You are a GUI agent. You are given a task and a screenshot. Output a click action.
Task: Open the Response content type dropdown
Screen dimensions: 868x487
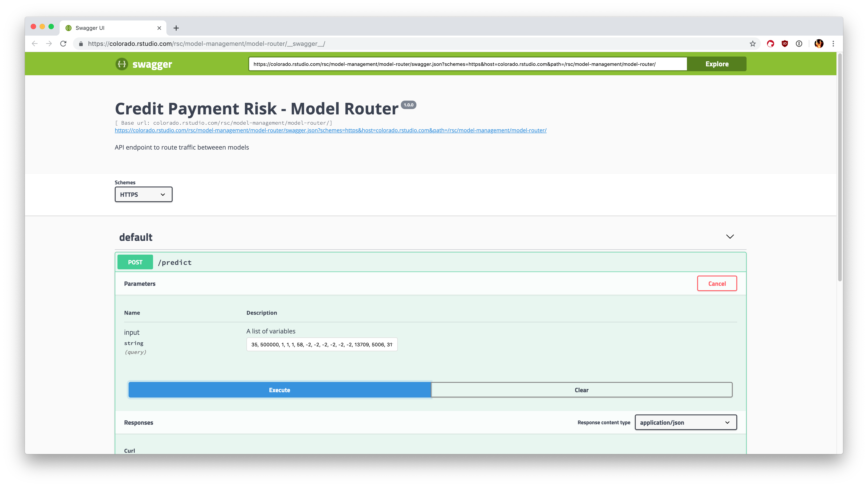[x=686, y=423]
